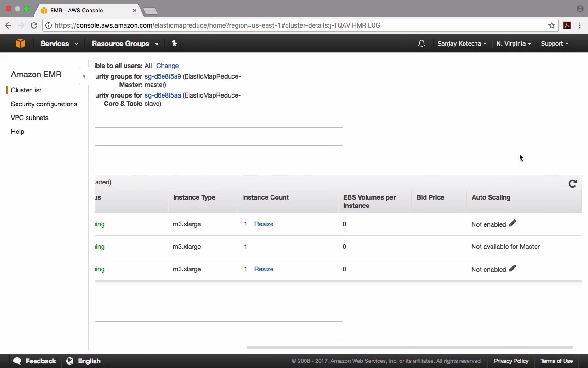This screenshot has width=588, height=368.
Task: Click the Instance Type column header
Action: pyautogui.click(x=194, y=197)
